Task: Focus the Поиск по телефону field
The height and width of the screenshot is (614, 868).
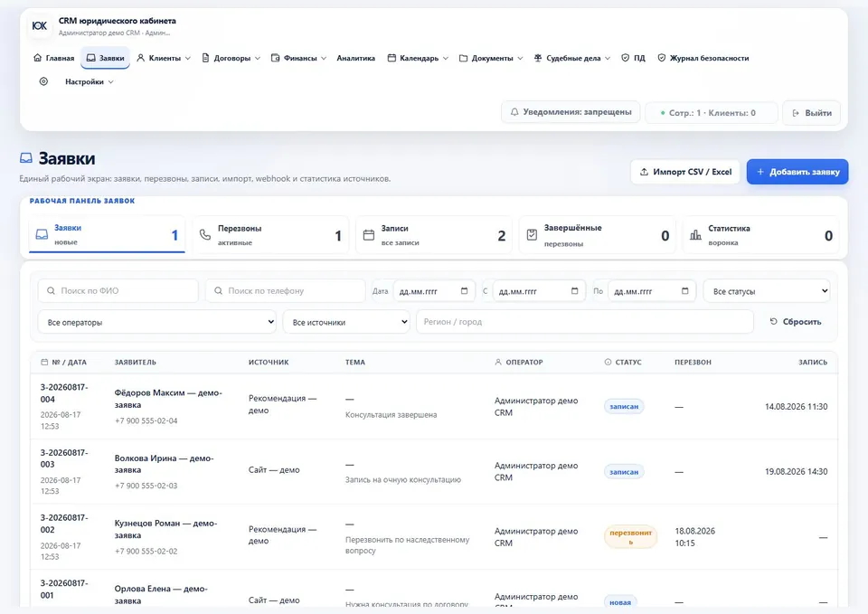Action: 285,290
